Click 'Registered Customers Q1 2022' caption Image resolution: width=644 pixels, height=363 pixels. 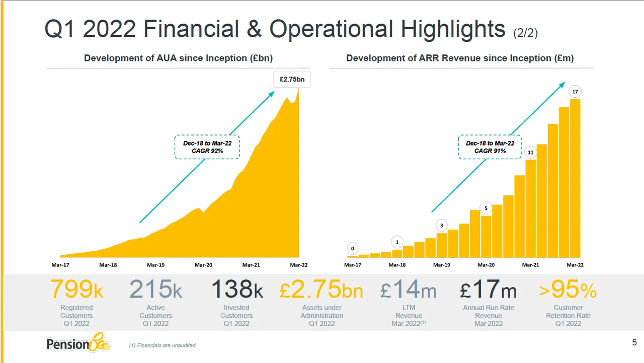coord(76,316)
